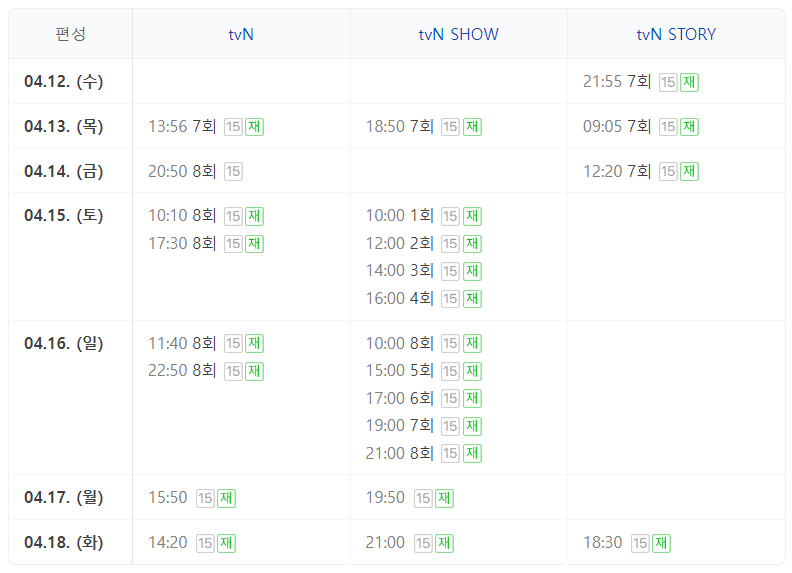This screenshot has height=573, width=792.
Task: Click the 19:50 entry on 04.17
Action: click(385, 498)
